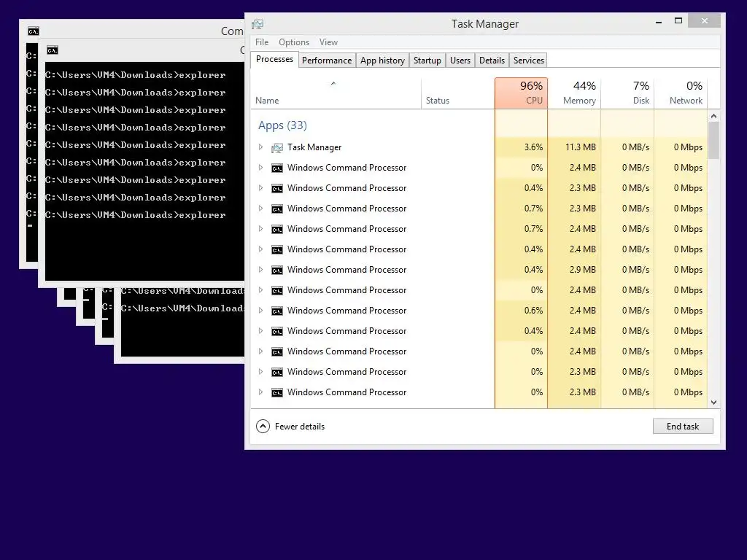747x560 pixels.
Task: Click the icon in the Task Manager process row
Action: pos(276,147)
